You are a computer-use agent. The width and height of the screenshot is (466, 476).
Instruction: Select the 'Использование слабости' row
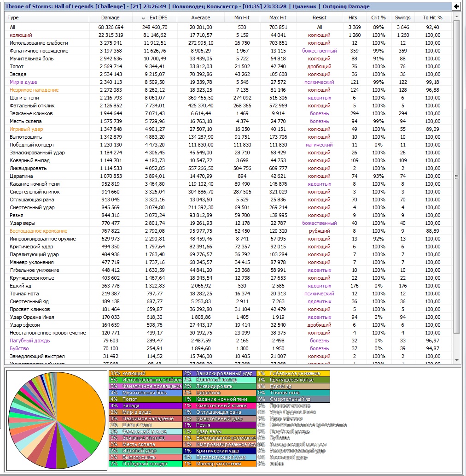click(229, 43)
